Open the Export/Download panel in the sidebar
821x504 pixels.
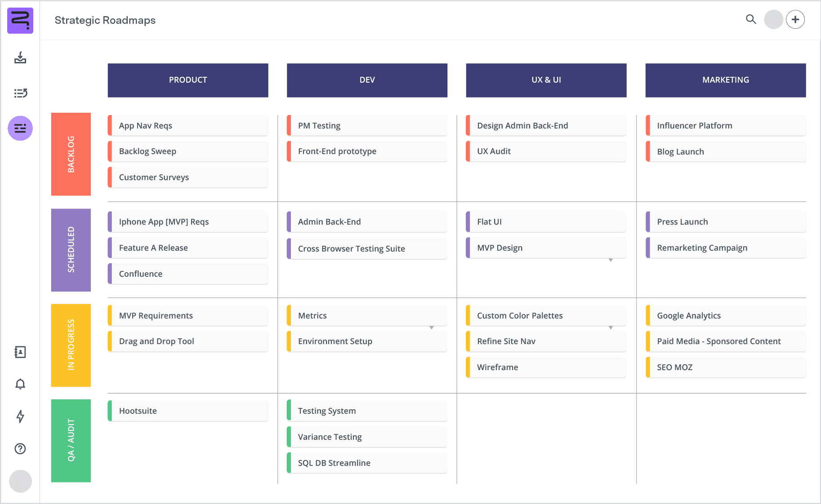point(20,58)
